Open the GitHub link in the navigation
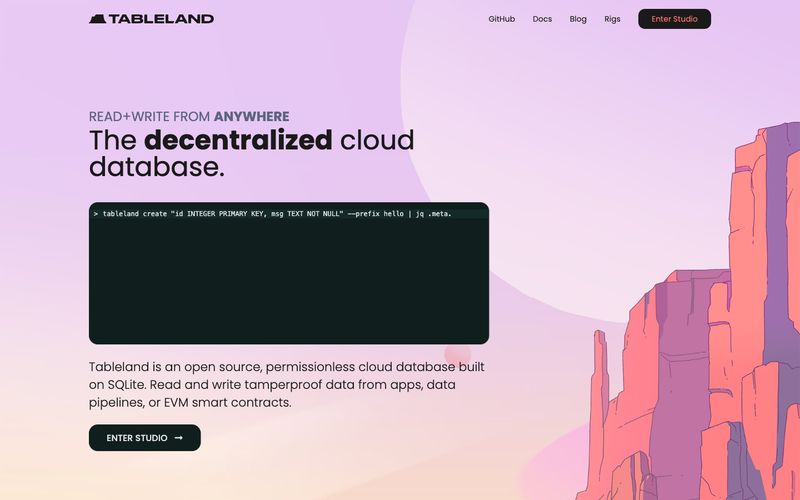 [502, 19]
